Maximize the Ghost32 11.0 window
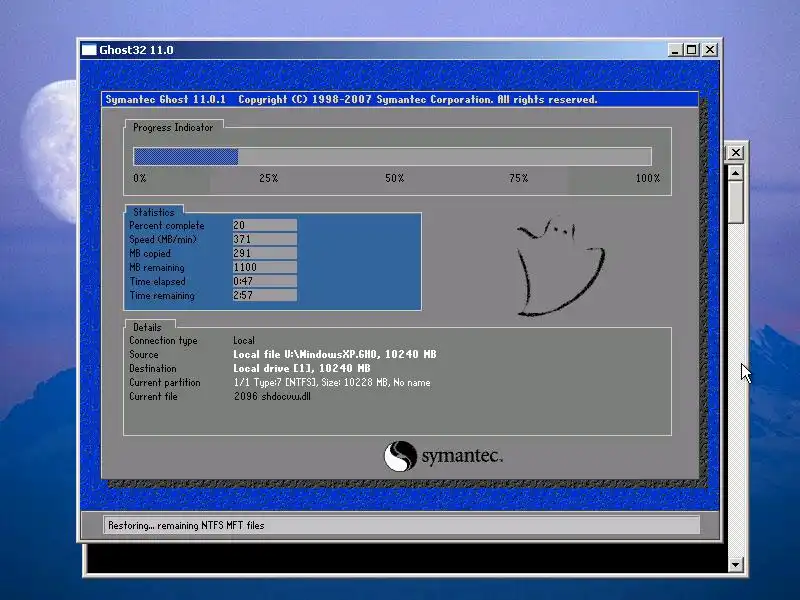800x600 pixels. click(x=692, y=50)
